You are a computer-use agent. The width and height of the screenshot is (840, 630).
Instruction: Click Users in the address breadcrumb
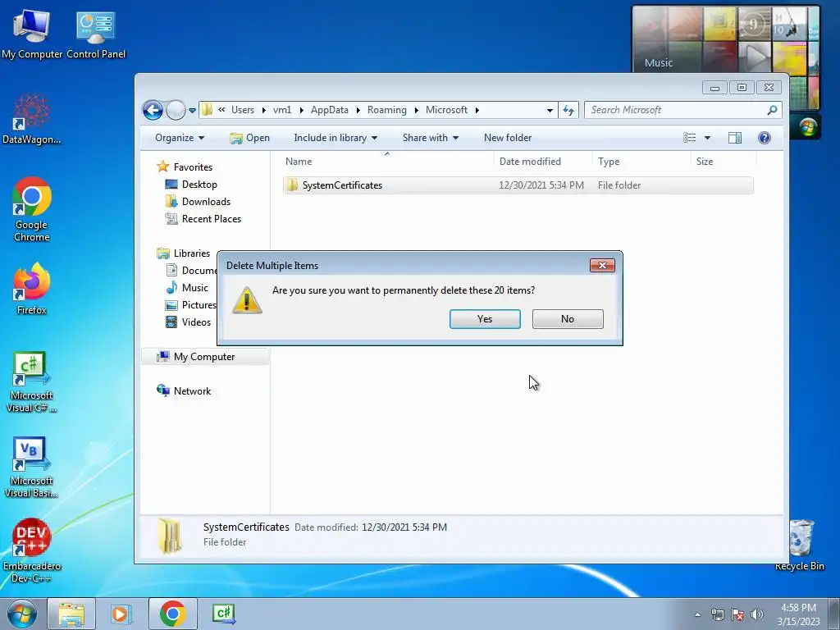[243, 110]
